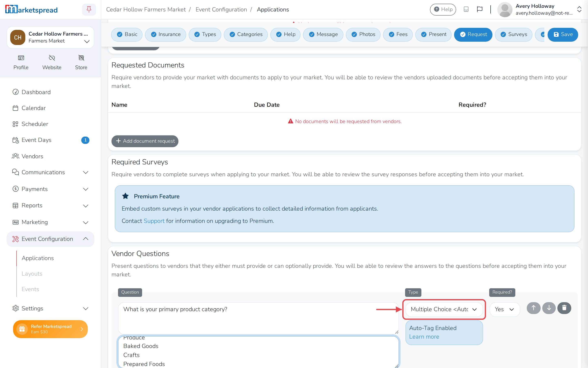The height and width of the screenshot is (368, 588).
Task: Click the Save button
Action: point(563,34)
